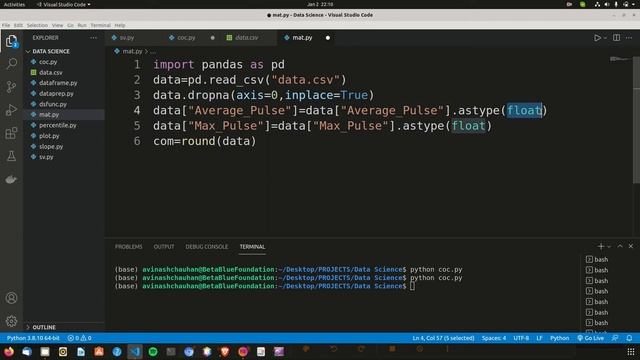
Task: Click the minimap code preview
Action: [620, 59]
